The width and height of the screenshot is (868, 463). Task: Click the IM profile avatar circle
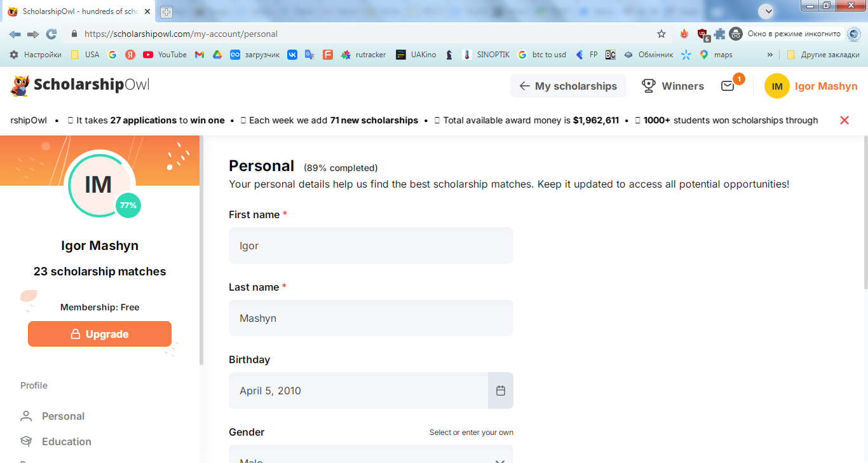point(98,184)
